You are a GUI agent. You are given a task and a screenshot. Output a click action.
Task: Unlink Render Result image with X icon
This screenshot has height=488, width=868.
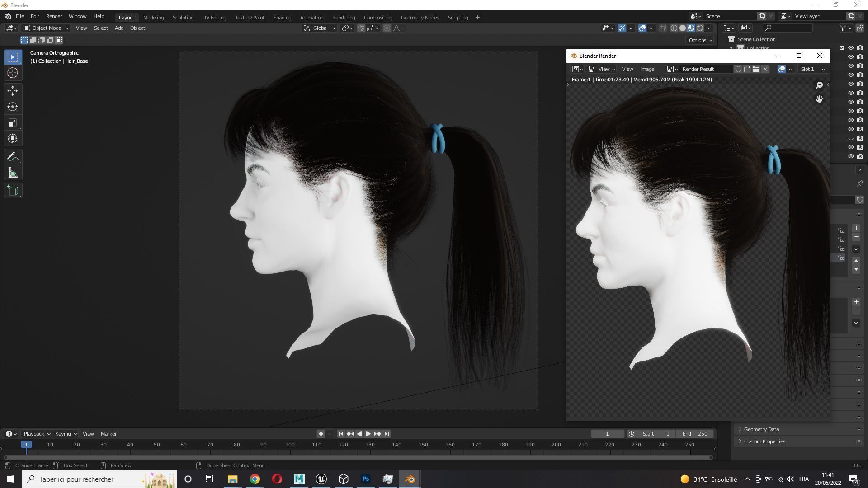(765, 69)
